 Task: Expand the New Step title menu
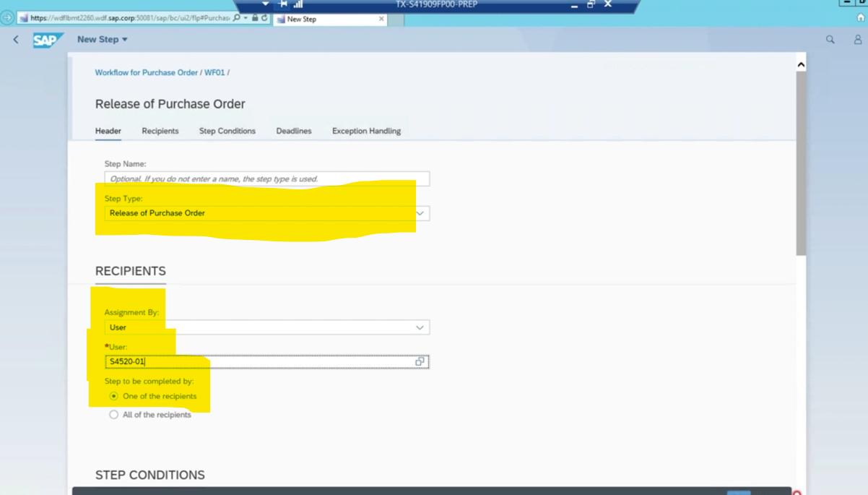[103, 39]
